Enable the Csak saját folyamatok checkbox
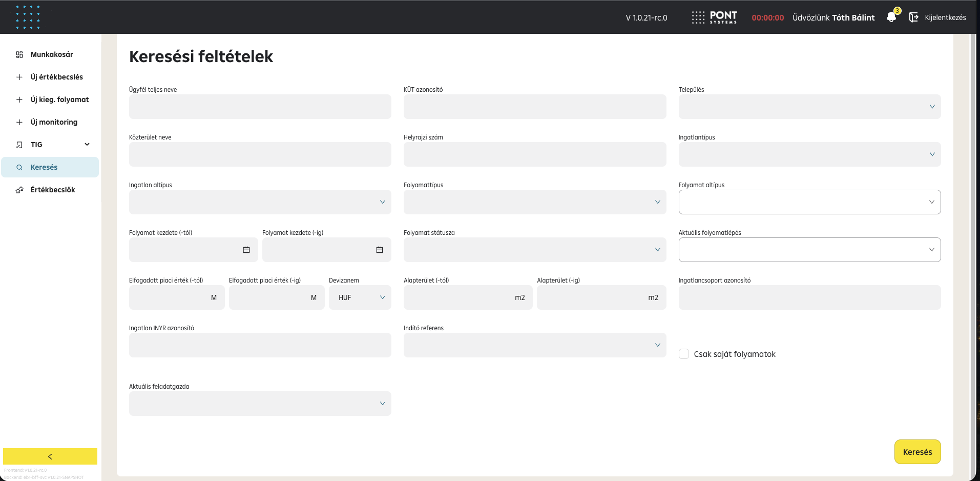This screenshot has width=980, height=481. tap(684, 354)
